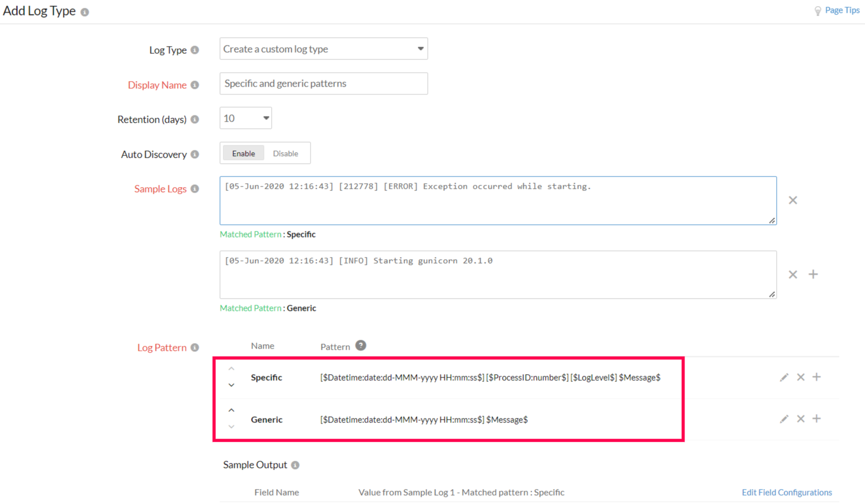Image resolution: width=865 pixels, height=504 pixels.
Task: Add a new pattern below Specific row
Action: pos(817,377)
